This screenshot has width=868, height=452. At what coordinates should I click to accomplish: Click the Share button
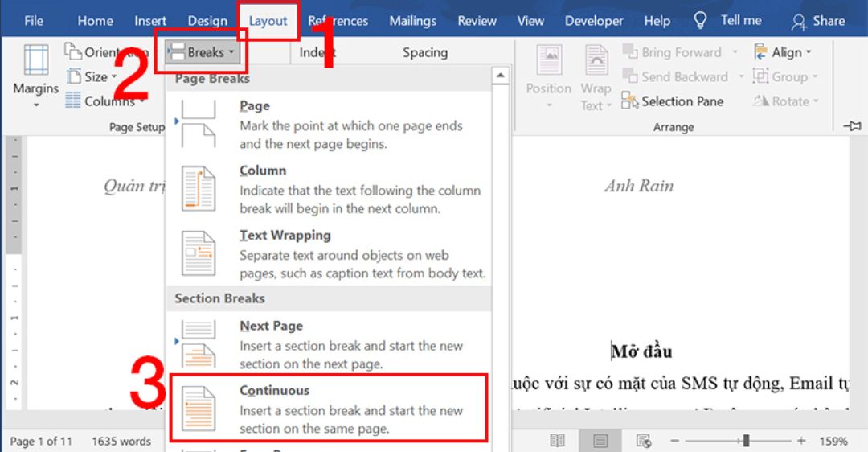click(x=818, y=21)
